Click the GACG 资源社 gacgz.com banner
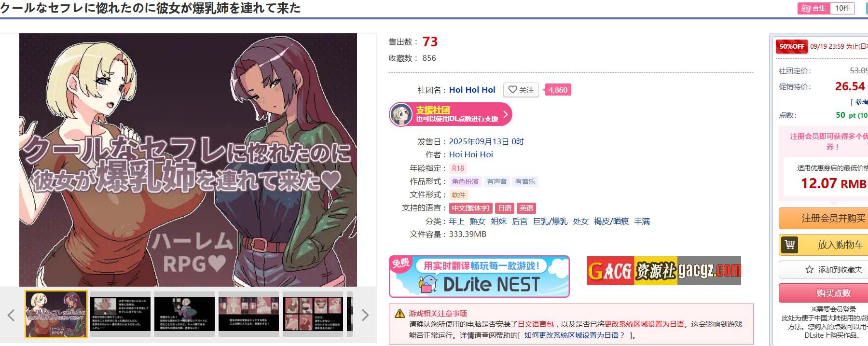The width and height of the screenshot is (868, 346). click(x=663, y=271)
